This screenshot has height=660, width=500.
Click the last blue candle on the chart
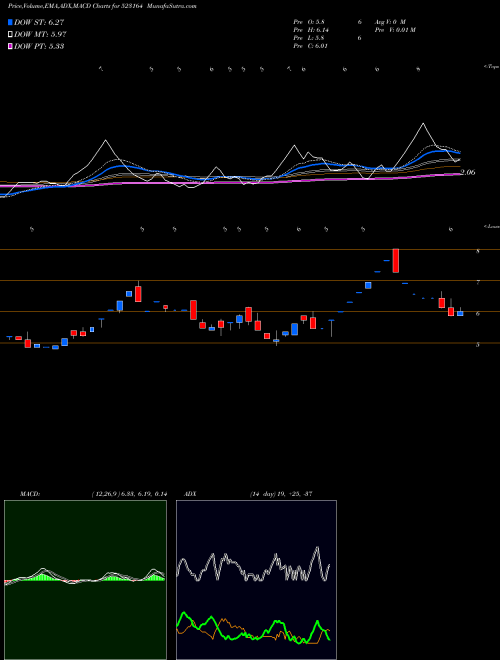coord(460,313)
